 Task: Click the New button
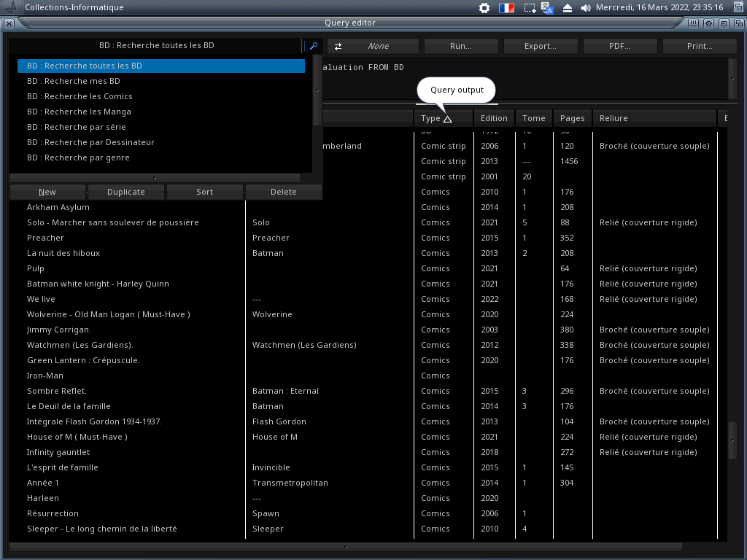[x=47, y=192]
